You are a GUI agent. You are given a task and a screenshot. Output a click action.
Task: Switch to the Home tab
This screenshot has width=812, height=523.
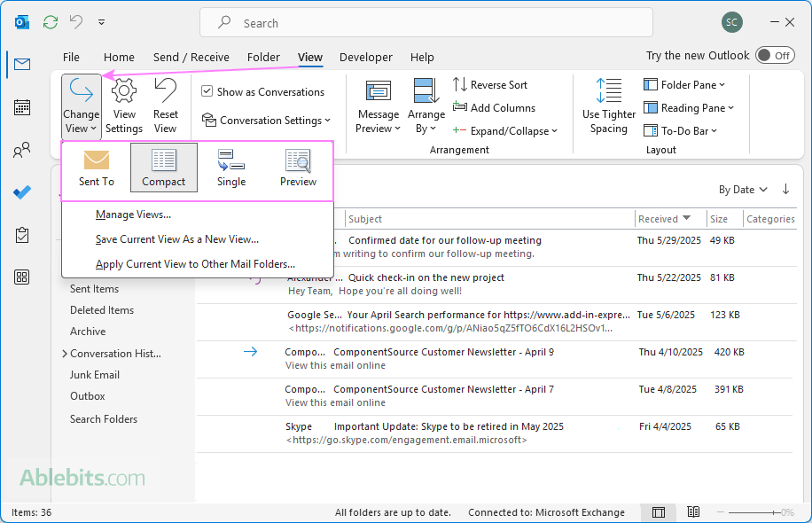point(119,57)
